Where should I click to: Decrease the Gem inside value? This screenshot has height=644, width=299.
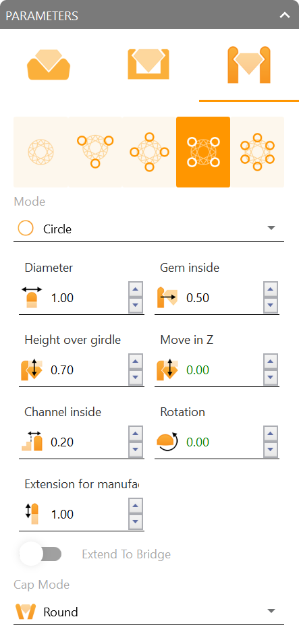tap(270, 305)
